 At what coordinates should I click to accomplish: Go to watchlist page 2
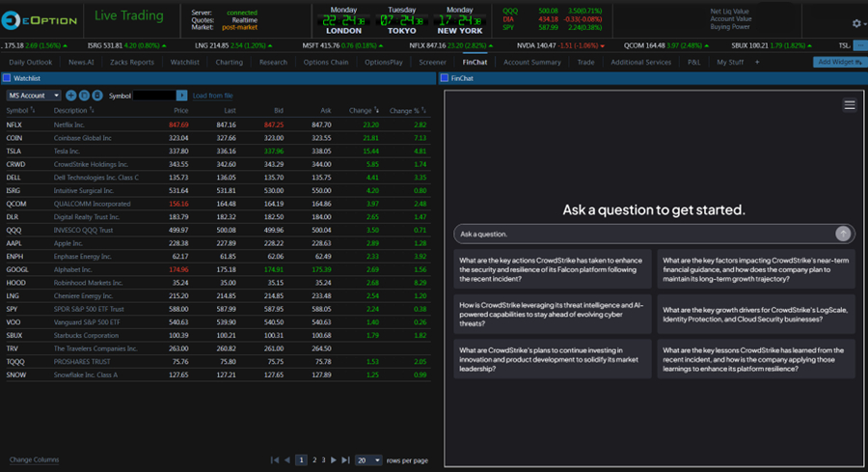coord(314,459)
